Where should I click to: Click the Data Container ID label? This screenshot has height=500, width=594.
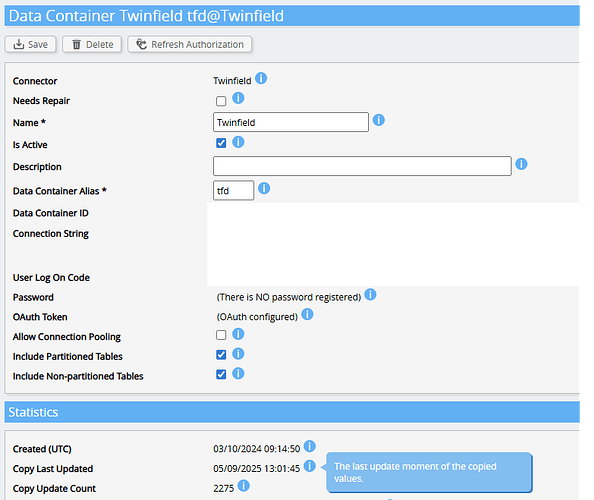pyautogui.click(x=51, y=213)
